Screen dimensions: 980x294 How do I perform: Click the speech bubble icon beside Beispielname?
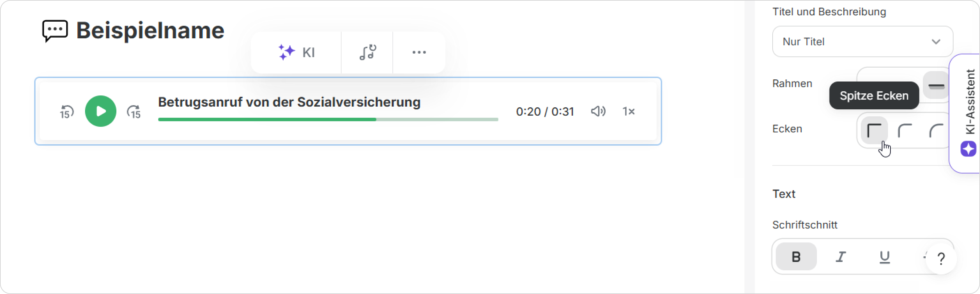click(x=55, y=30)
